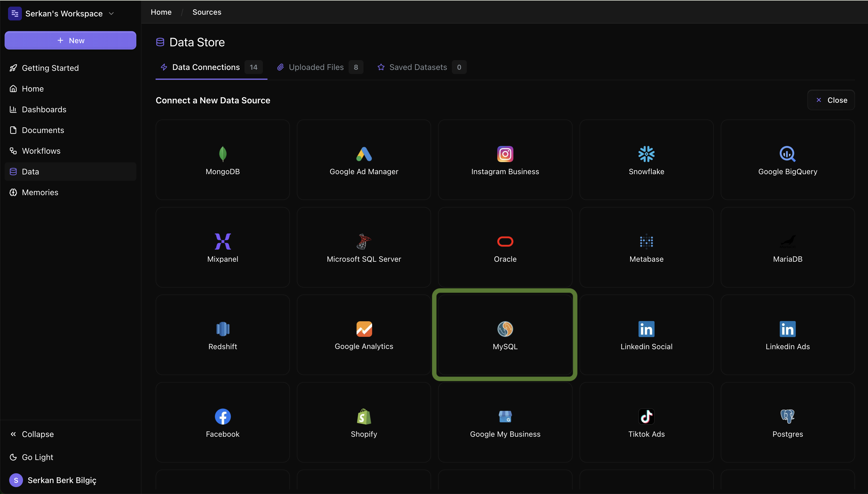
Task: Select the Postgres elephant icon
Action: [788, 417]
